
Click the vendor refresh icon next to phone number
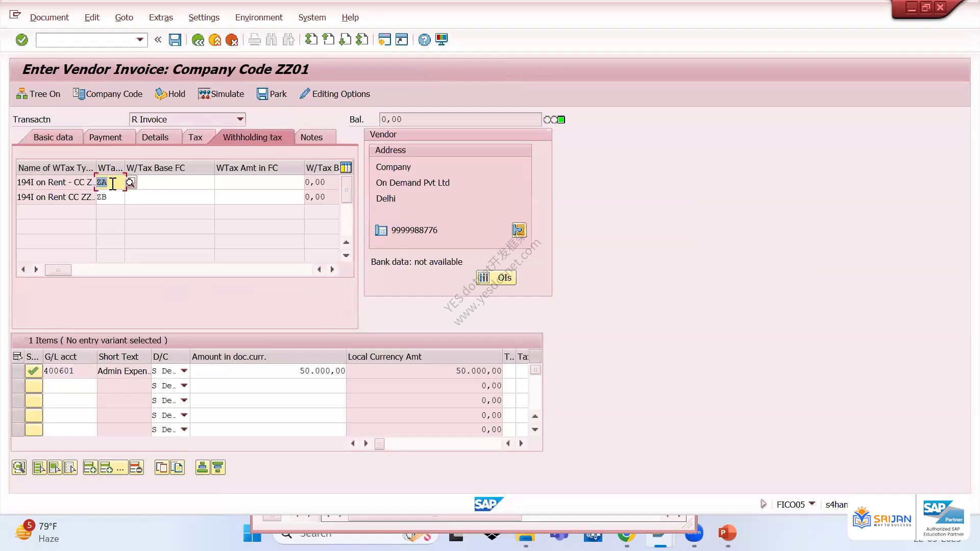[519, 230]
